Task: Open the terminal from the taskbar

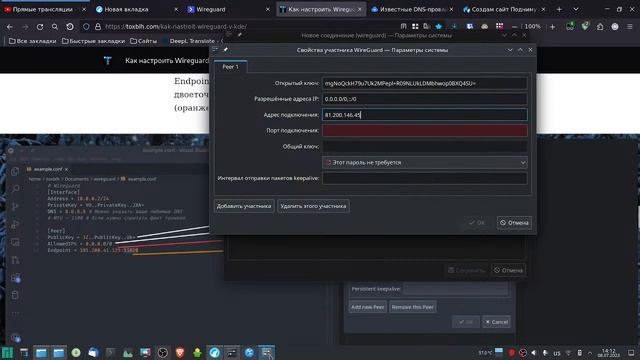Action: 110,353
